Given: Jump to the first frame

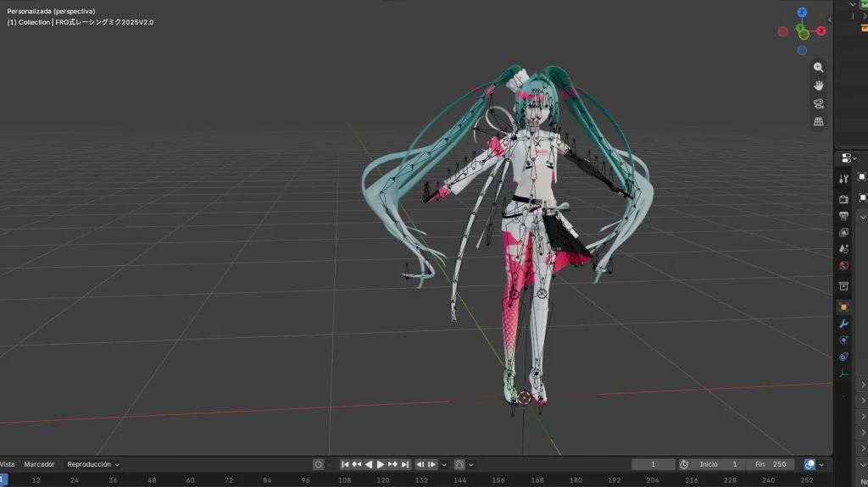Looking at the screenshot, I should point(345,464).
